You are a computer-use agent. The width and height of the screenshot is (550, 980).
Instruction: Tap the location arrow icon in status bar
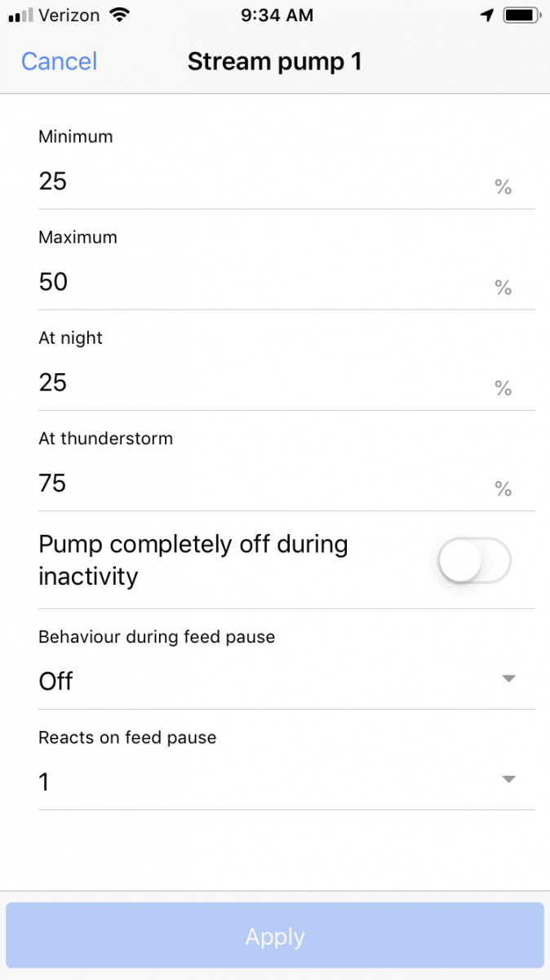click(x=487, y=16)
